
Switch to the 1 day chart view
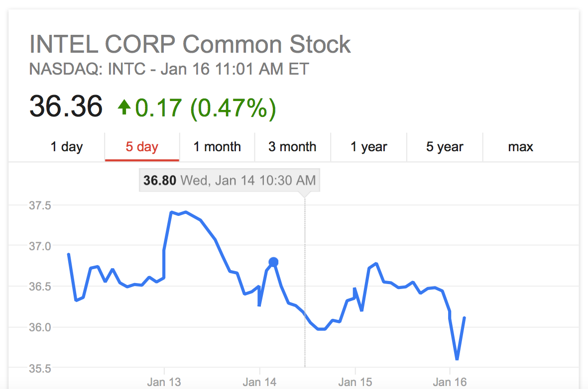(66, 146)
